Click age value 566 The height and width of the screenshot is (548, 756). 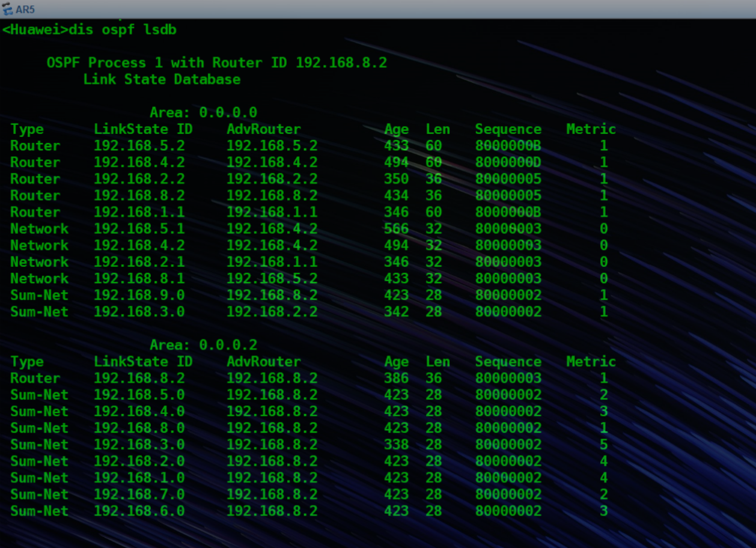tap(397, 229)
